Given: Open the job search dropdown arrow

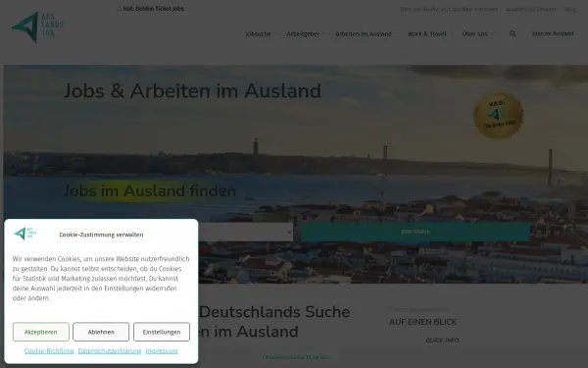Looking at the screenshot, I should point(289,232).
